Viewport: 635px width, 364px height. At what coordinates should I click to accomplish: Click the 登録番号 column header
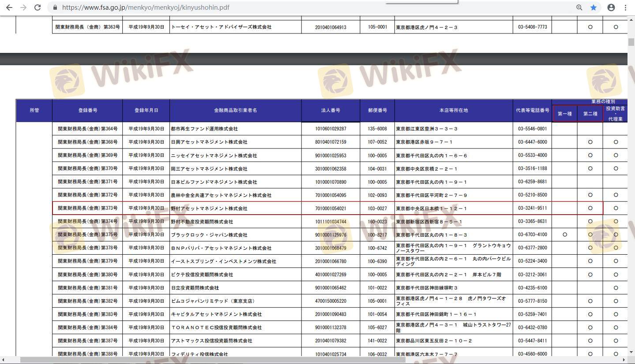[87, 110]
